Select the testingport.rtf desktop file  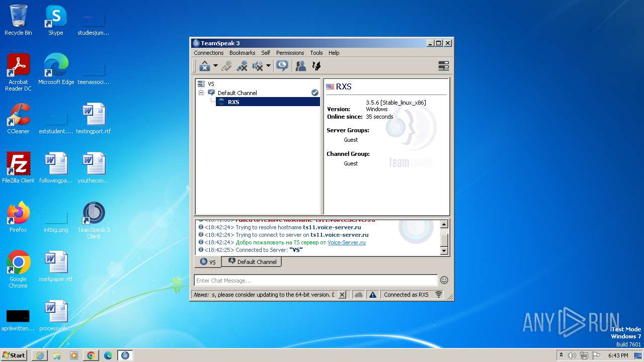click(x=94, y=119)
